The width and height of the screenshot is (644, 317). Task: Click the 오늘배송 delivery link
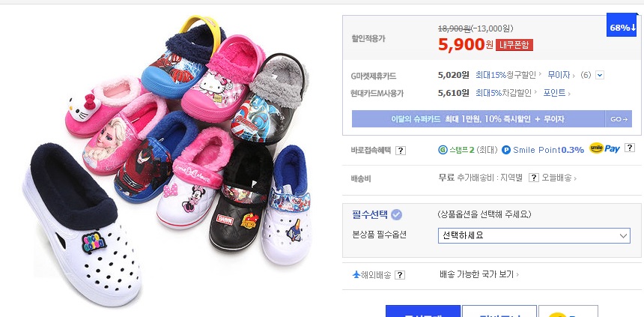coord(557,178)
